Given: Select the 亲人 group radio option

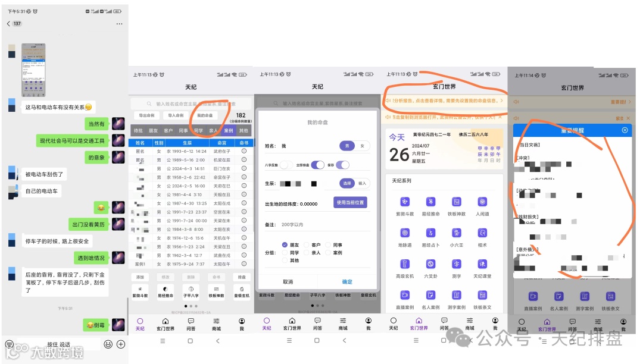Looking at the screenshot, I should pos(307,253).
